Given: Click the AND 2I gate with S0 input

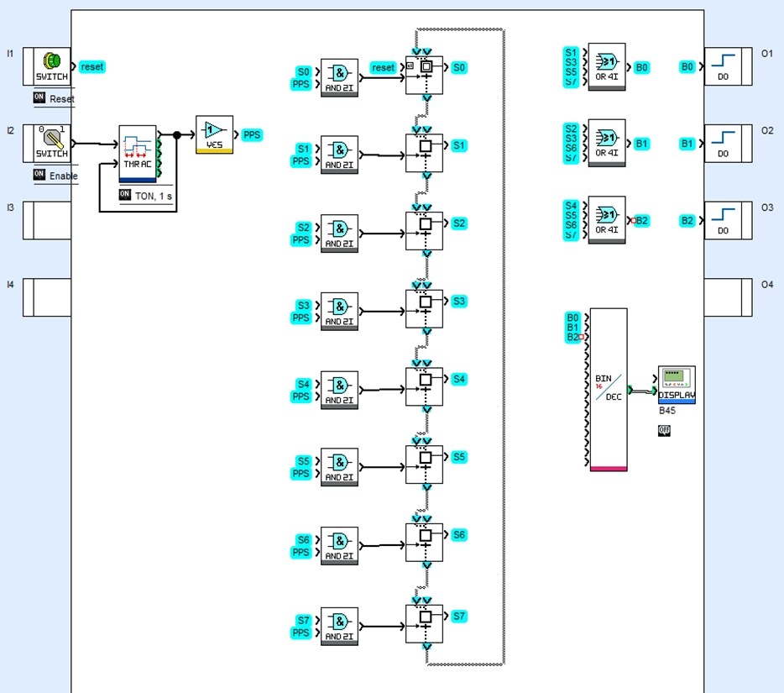Looking at the screenshot, I should pos(339,77).
